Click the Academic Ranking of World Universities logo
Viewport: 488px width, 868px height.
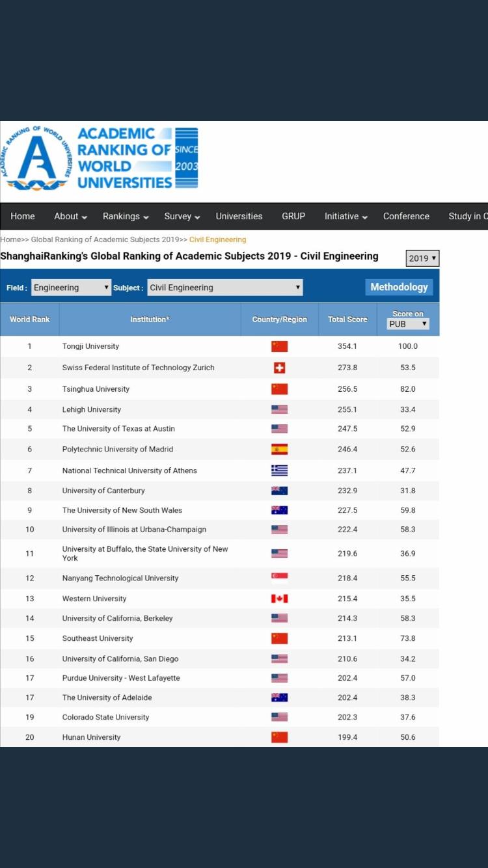tap(101, 158)
